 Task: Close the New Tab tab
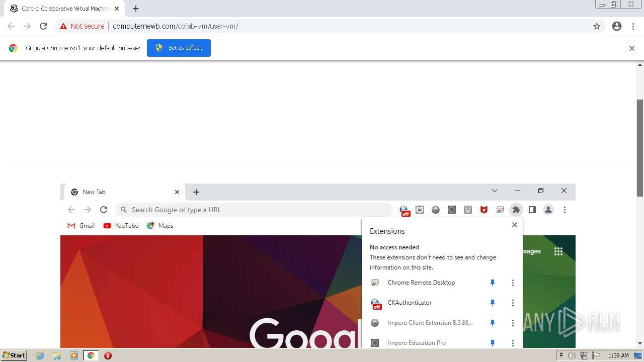coord(177,192)
